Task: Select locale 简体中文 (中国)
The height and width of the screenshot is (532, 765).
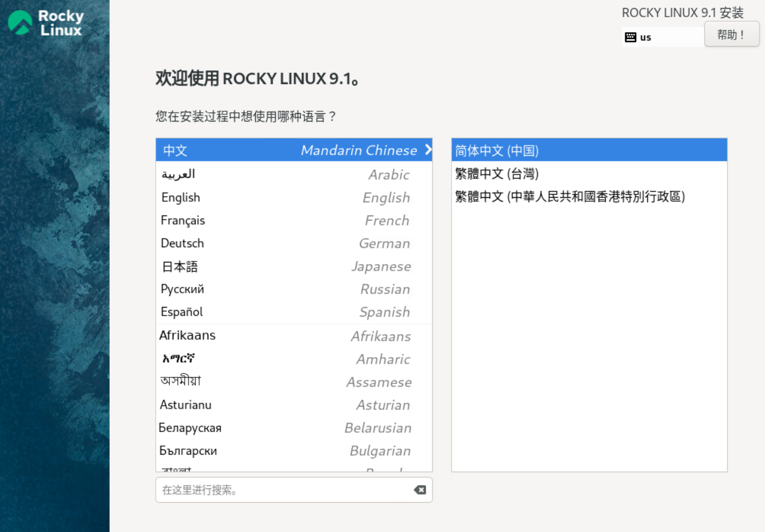Action: point(589,150)
